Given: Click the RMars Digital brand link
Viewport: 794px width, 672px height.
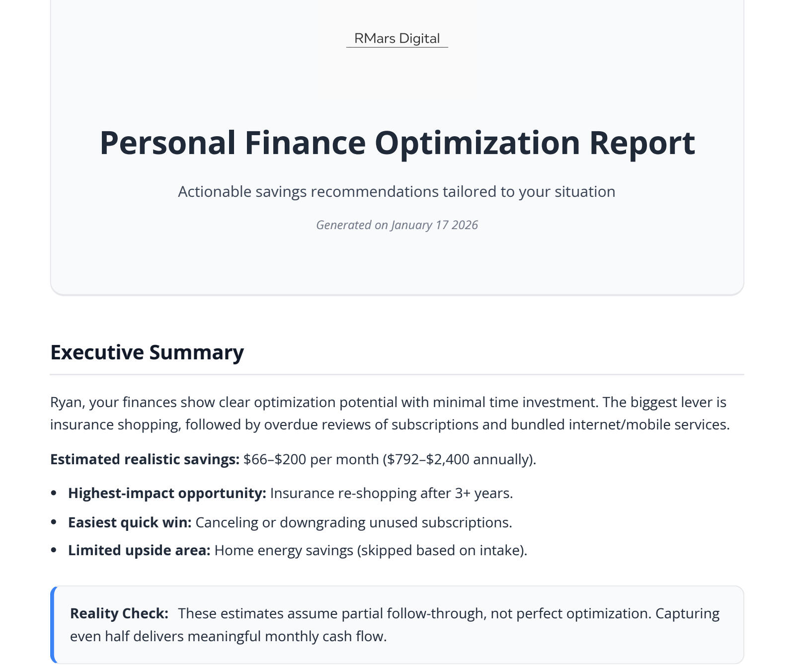Looking at the screenshot, I should [397, 39].
